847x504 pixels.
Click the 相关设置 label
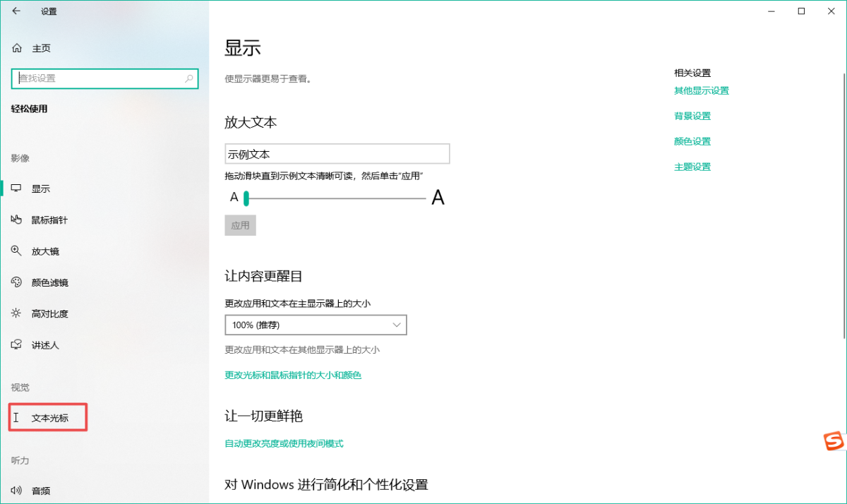[692, 73]
